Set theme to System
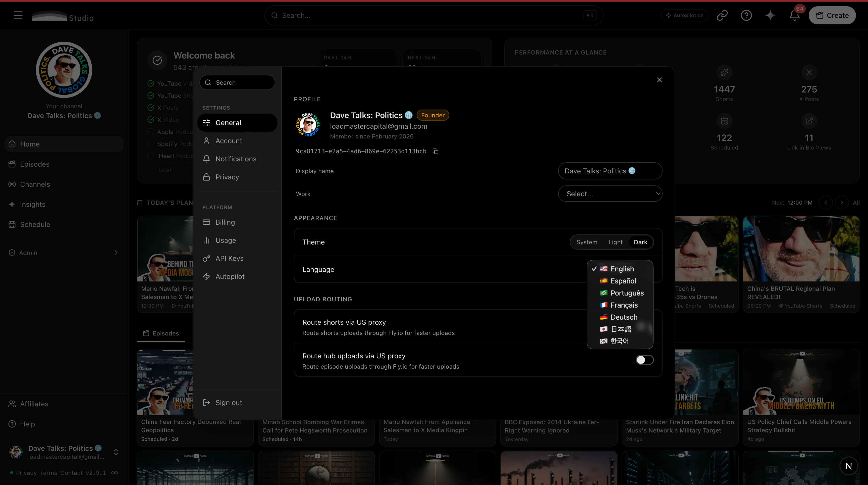The image size is (868, 485). coord(587,242)
